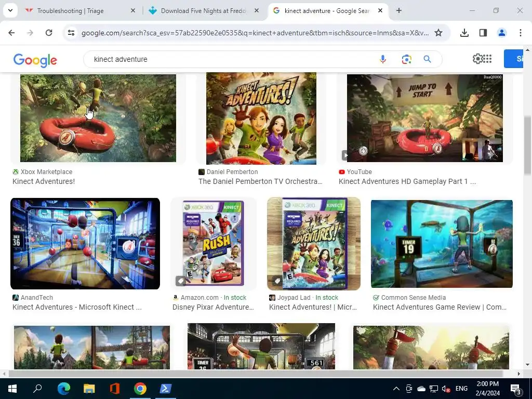
Task: Open Amazon Disney Pixar Adventure link
Action: coord(213,307)
